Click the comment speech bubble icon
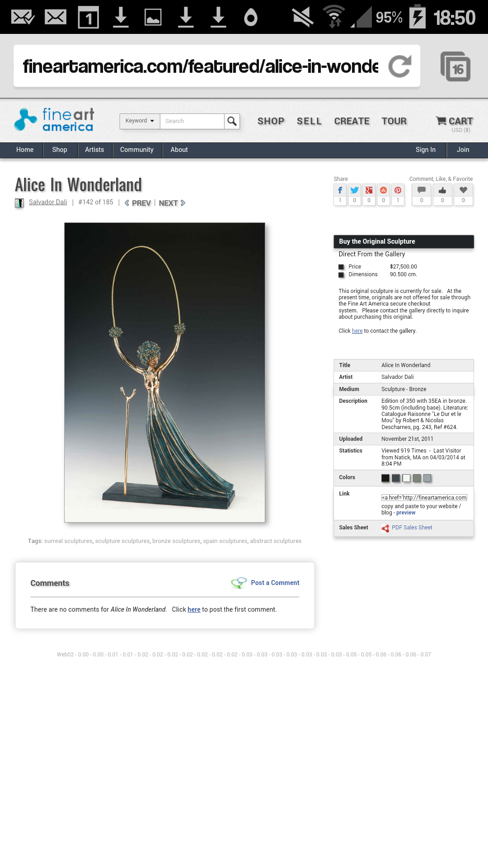Image resolution: width=488 pixels, height=868 pixels. [x=422, y=190]
